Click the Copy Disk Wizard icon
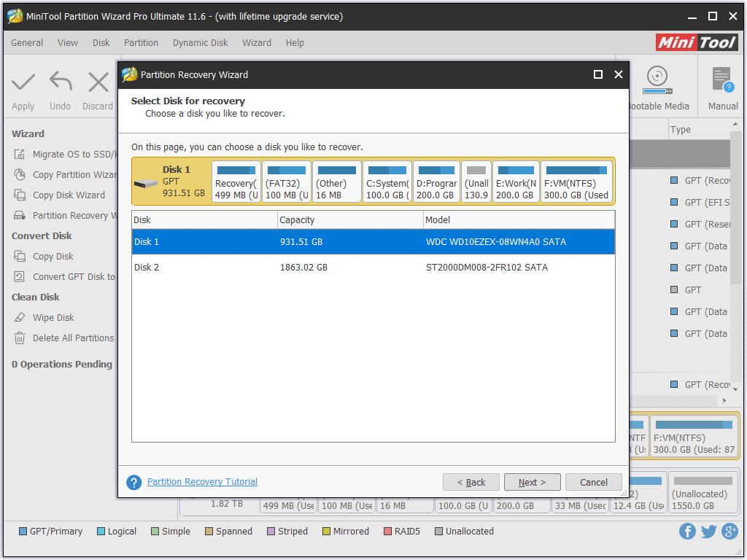 pos(20,195)
